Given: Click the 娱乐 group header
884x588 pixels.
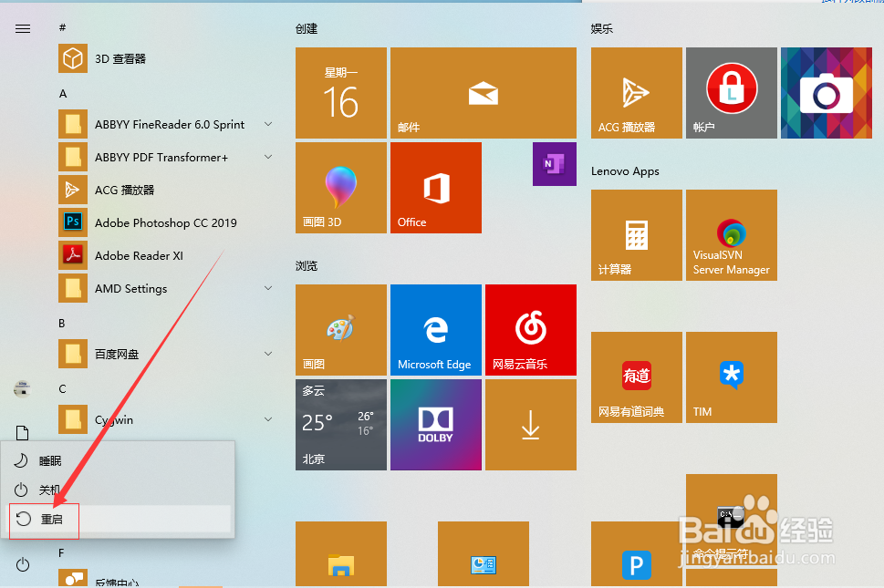Looking at the screenshot, I should pos(601,29).
